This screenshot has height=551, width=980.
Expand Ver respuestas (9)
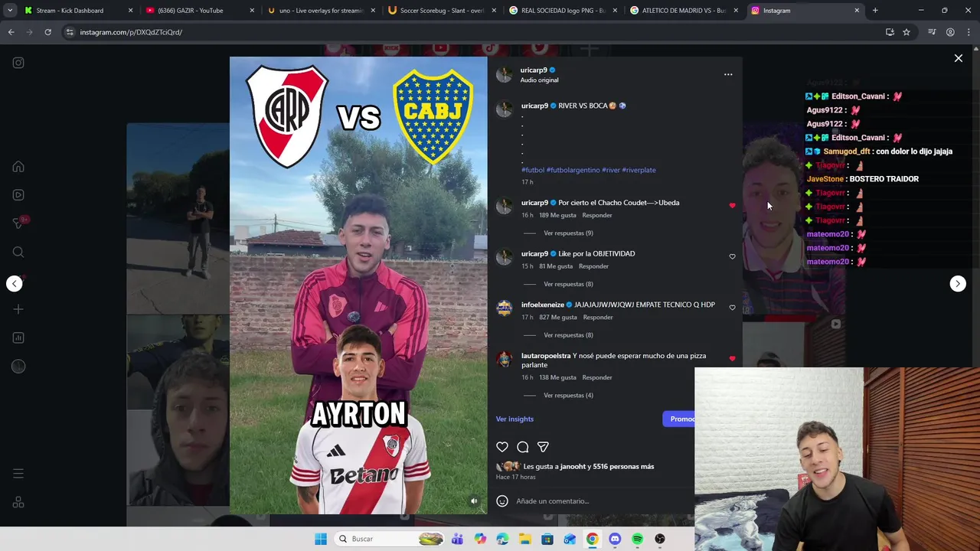coord(568,233)
